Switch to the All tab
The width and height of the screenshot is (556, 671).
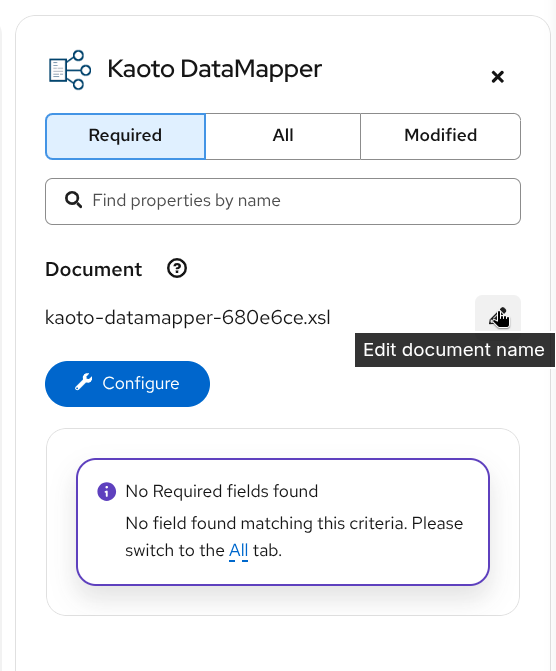tap(283, 136)
